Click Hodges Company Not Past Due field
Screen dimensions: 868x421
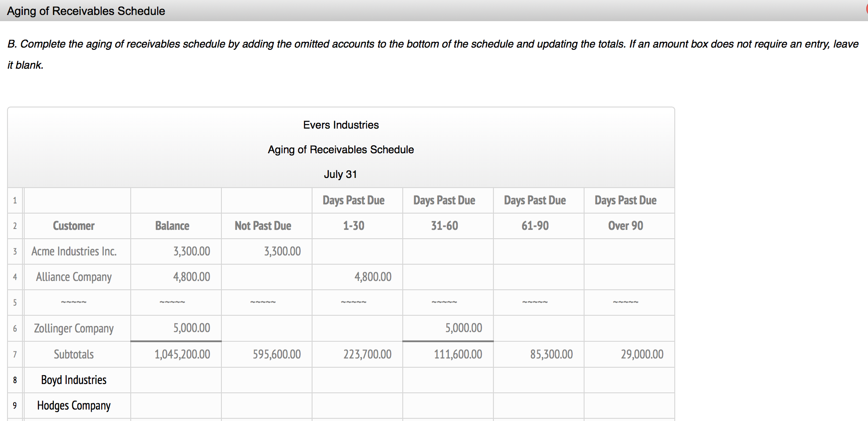click(267, 406)
